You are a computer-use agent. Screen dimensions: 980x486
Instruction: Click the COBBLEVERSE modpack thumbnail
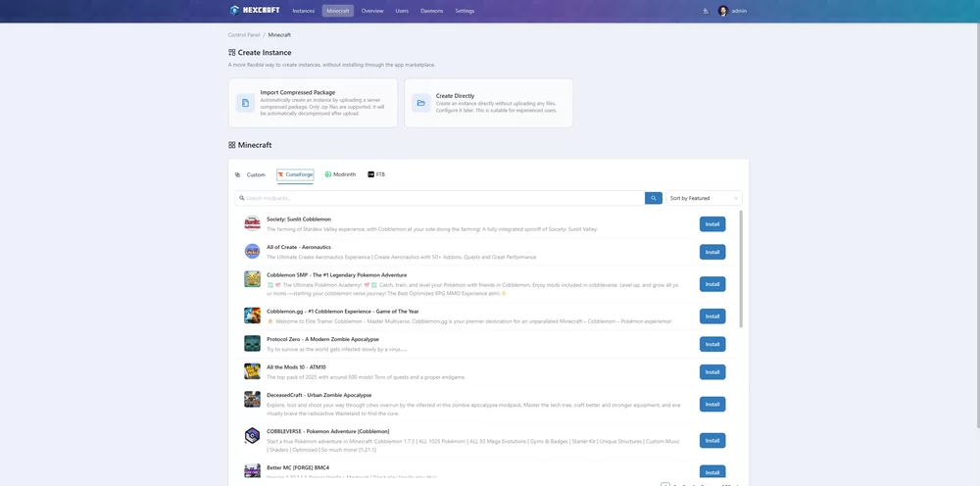(252, 435)
